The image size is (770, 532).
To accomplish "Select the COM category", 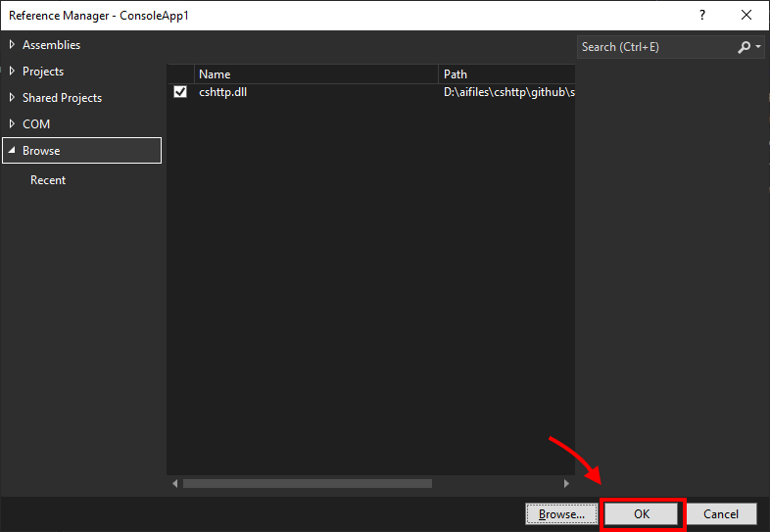I will 36,123.
